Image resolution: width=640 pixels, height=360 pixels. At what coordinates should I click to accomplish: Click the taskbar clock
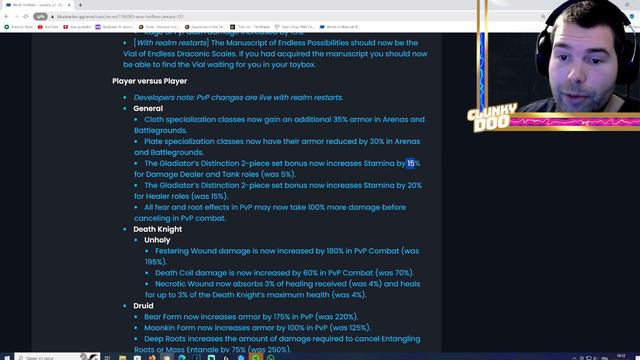click(622, 357)
